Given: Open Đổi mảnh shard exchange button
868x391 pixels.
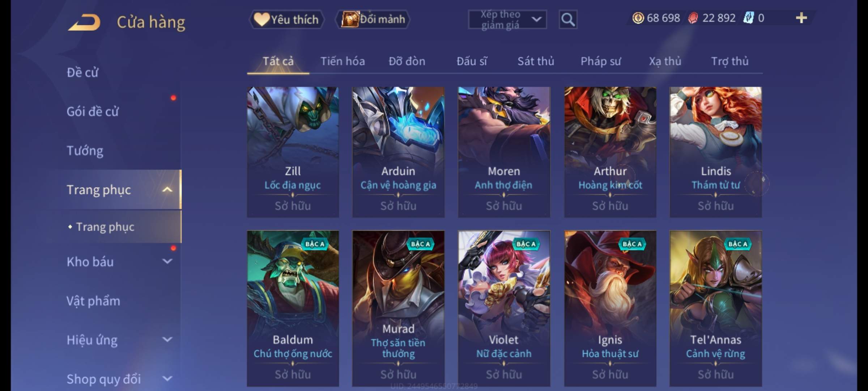Looking at the screenshot, I should [x=373, y=19].
